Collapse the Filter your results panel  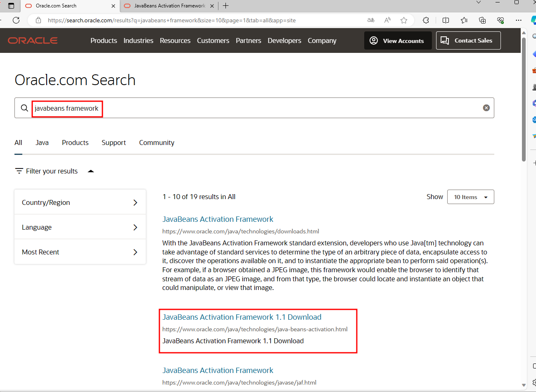pos(91,171)
